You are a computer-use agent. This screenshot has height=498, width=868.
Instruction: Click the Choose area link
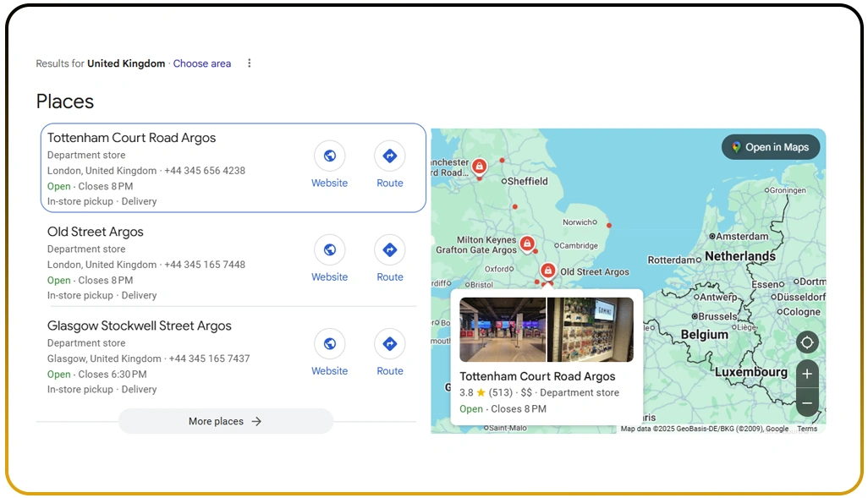[202, 63]
